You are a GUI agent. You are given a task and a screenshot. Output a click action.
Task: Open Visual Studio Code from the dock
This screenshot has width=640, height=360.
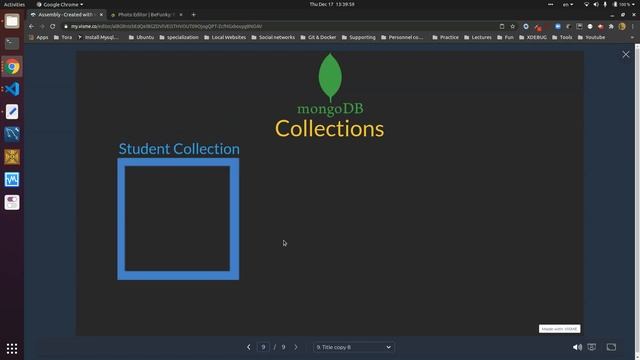[x=12, y=89]
